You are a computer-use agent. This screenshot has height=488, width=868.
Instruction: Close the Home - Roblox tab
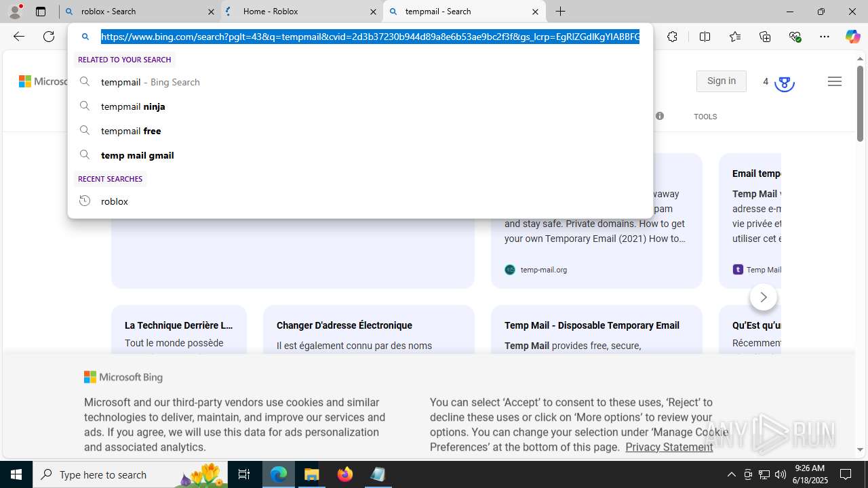coord(373,12)
